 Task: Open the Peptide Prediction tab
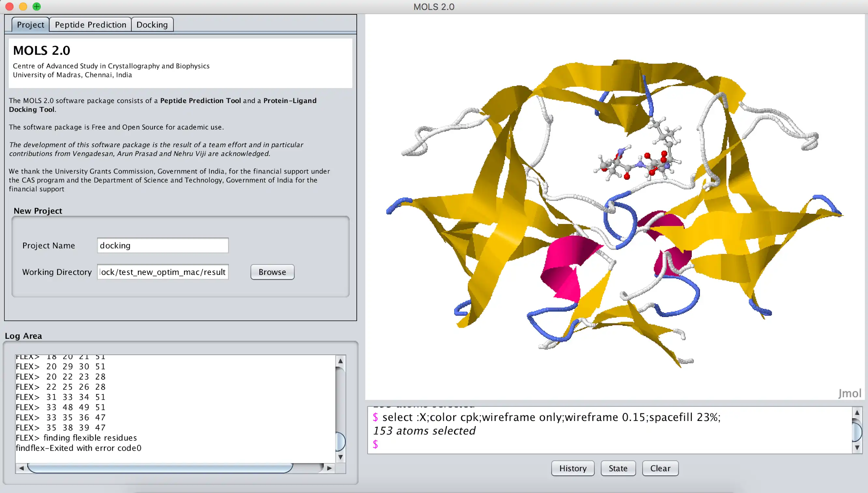(x=90, y=24)
